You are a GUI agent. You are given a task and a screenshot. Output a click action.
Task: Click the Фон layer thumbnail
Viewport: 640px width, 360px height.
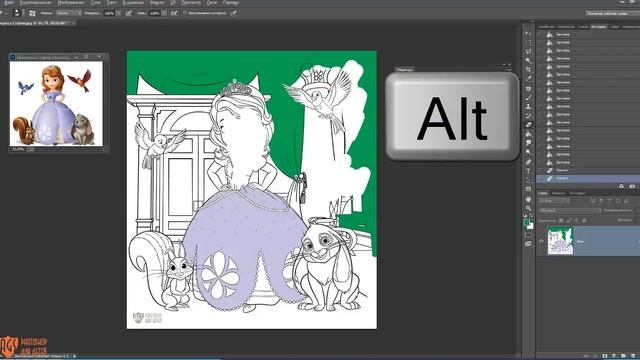560,241
